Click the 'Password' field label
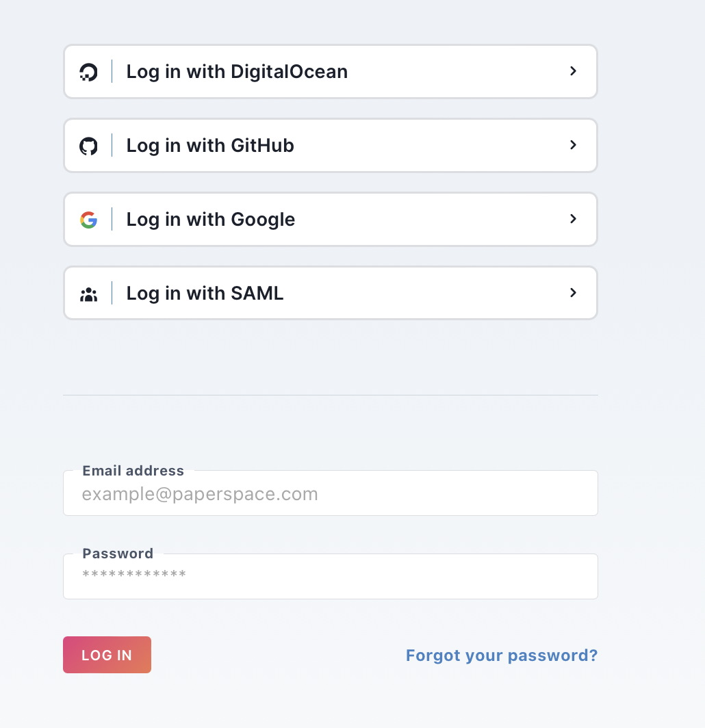 (118, 554)
